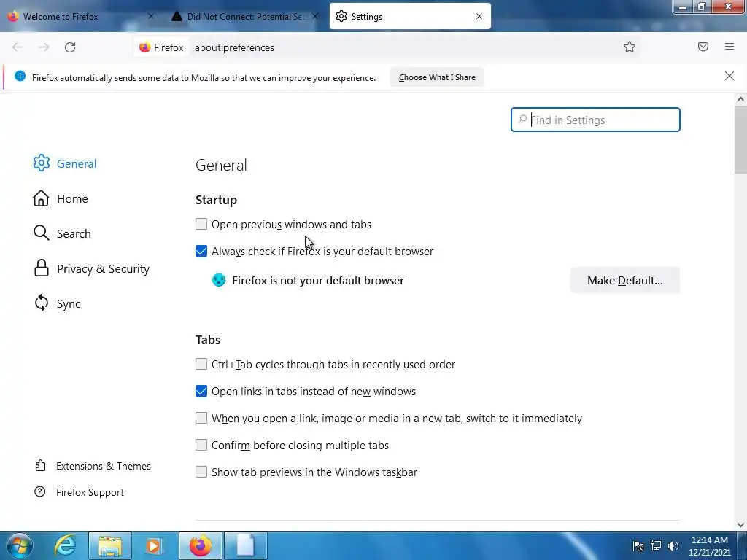Open Windows Media Player from the taskbar
The width and height of the screenshot is (747, 560).
pyautogui.click(x=154, y=545)
